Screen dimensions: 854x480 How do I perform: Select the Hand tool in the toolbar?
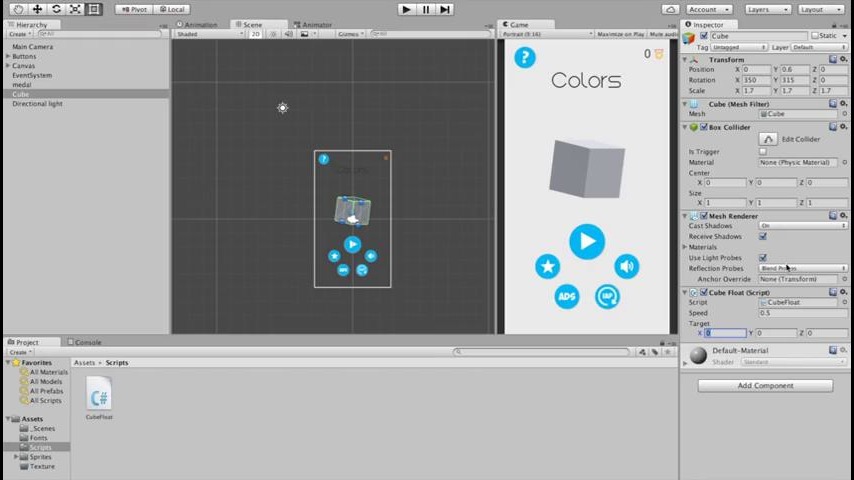(18, 9)
